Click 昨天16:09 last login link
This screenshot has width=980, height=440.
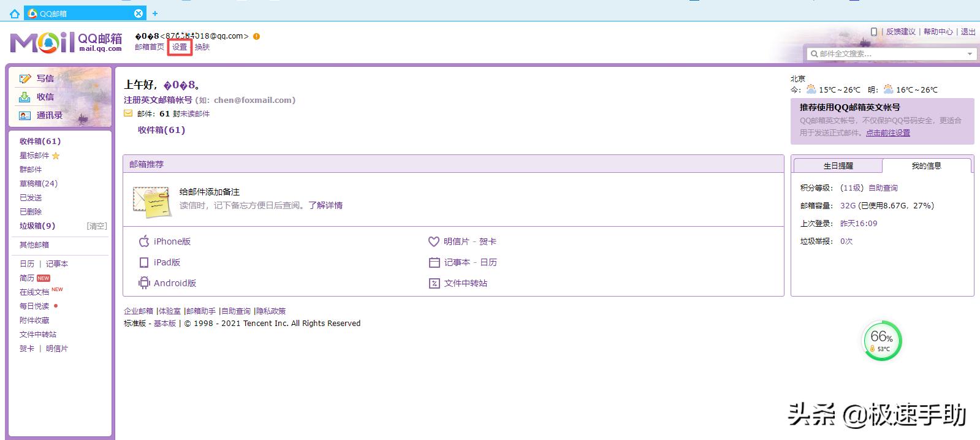(859, 224)
